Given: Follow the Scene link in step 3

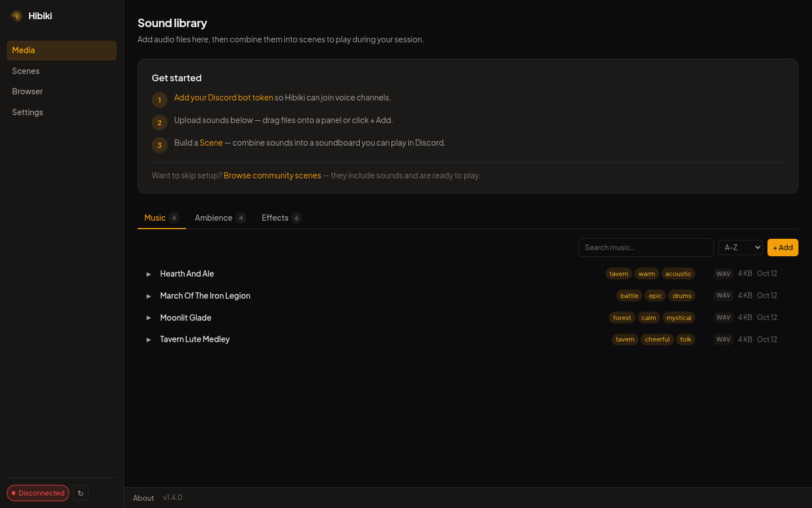Looking at the screenshot, I should pyautogui.click(x=211, y=143).
